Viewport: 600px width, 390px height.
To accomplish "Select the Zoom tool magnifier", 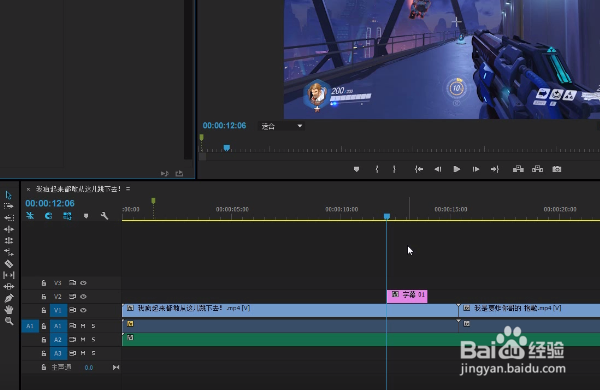I will click(9, 321).
